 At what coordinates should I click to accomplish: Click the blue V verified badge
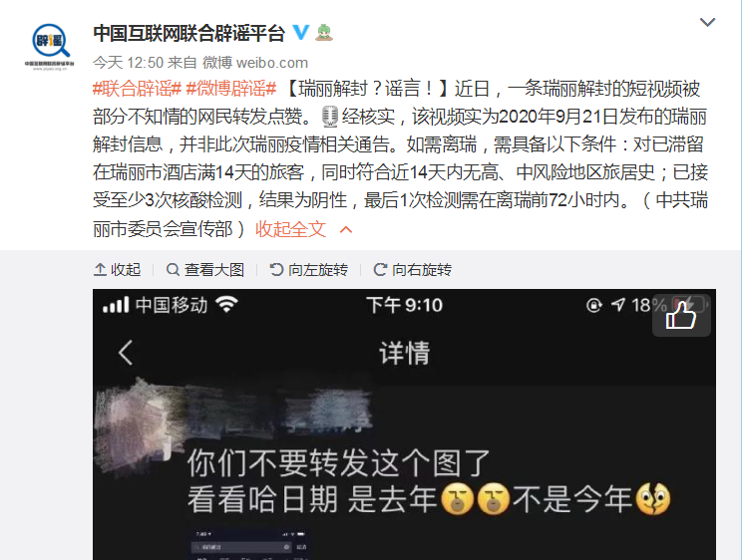(x=301, y=33)
